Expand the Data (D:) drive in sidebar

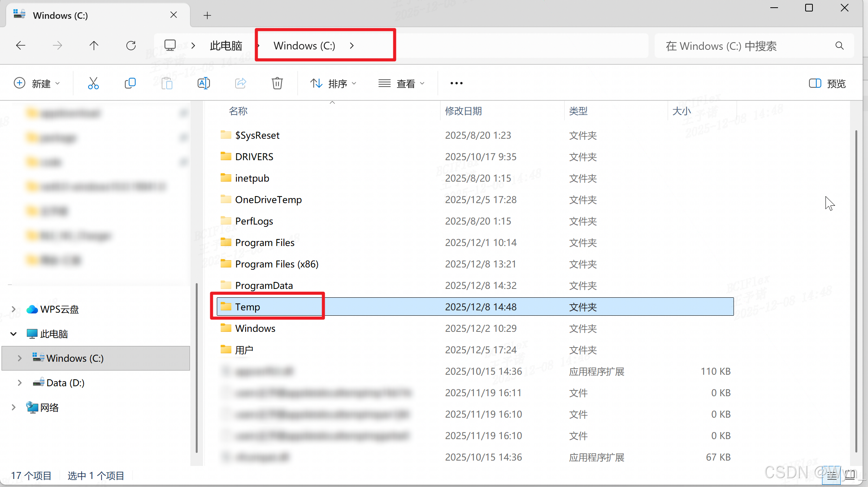point(20,382)
